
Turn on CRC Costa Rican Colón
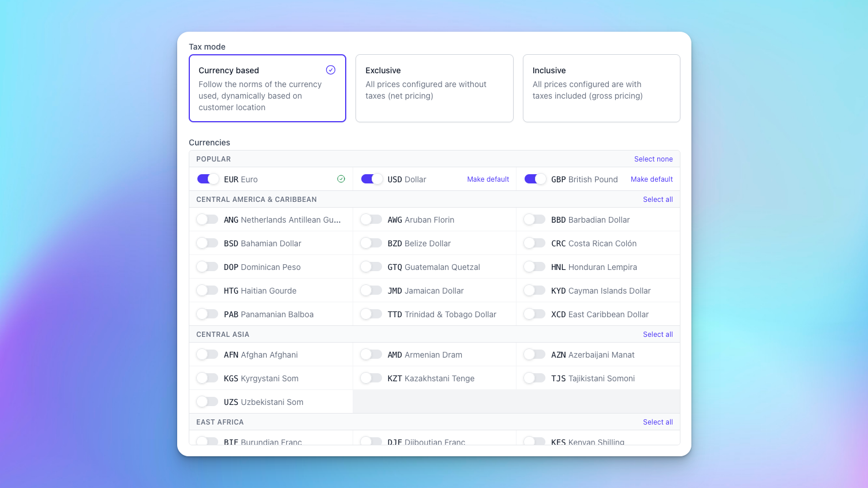534,243
